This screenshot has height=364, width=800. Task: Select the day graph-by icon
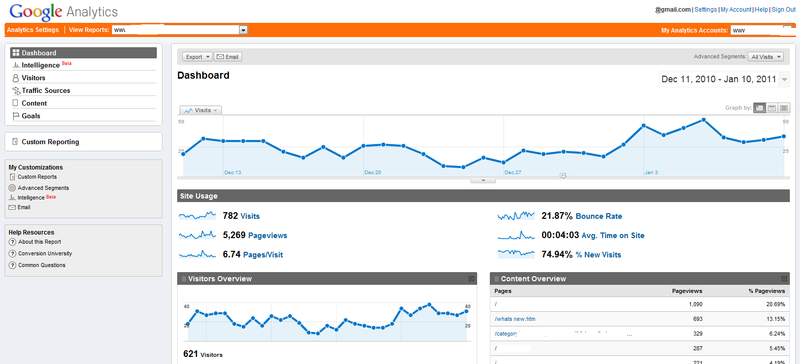click(759, 108)
